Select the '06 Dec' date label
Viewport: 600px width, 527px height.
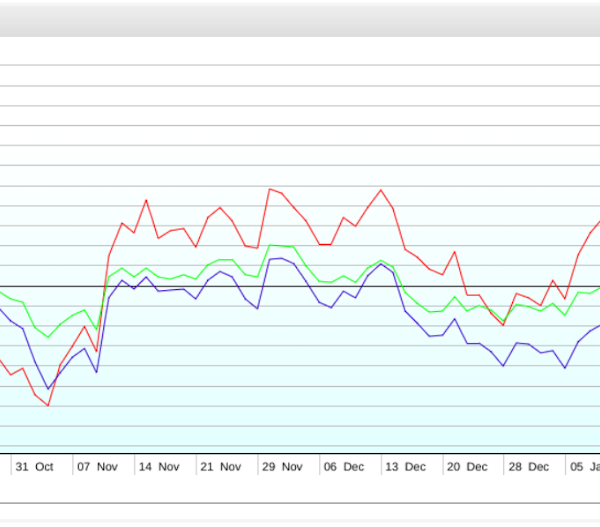coord(344,466)
